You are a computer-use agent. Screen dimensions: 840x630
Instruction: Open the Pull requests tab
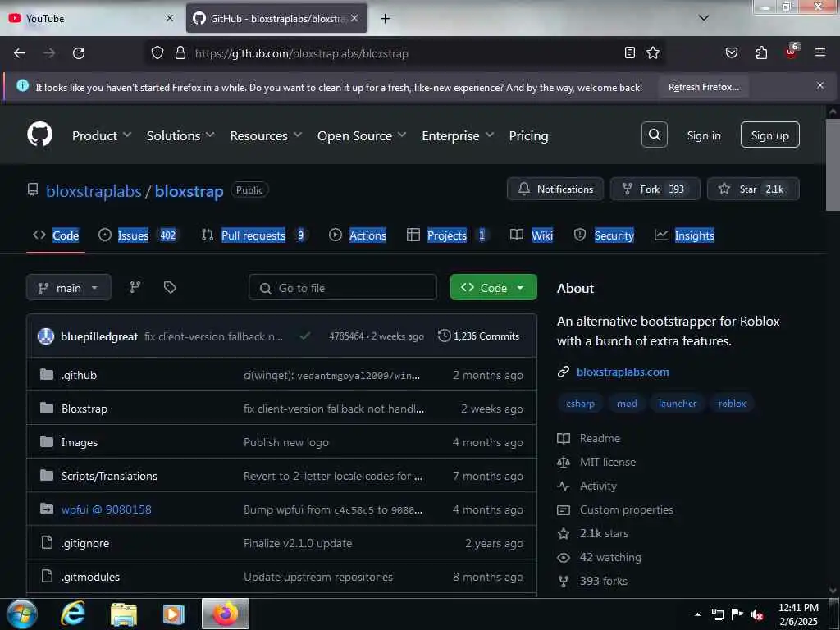click(x=253, y=235)
